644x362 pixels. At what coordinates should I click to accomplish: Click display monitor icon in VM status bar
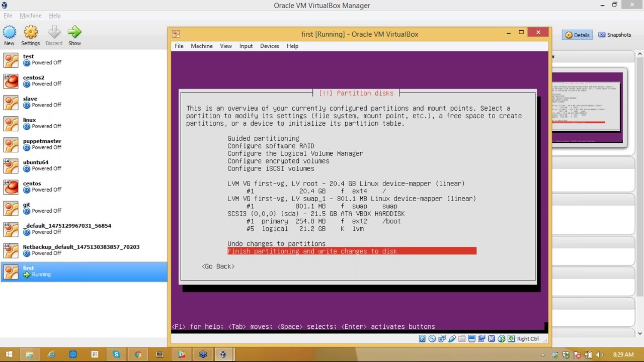tap(471, 339)
